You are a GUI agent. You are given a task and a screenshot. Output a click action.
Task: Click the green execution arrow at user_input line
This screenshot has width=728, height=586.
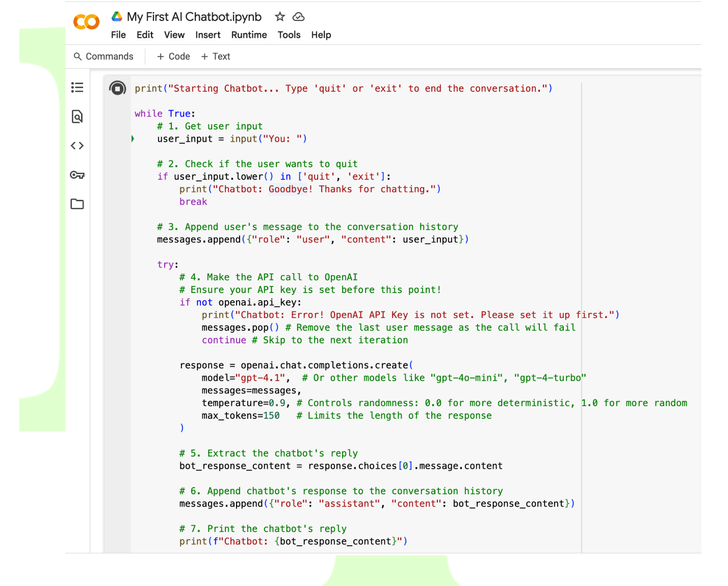[133, 139]
